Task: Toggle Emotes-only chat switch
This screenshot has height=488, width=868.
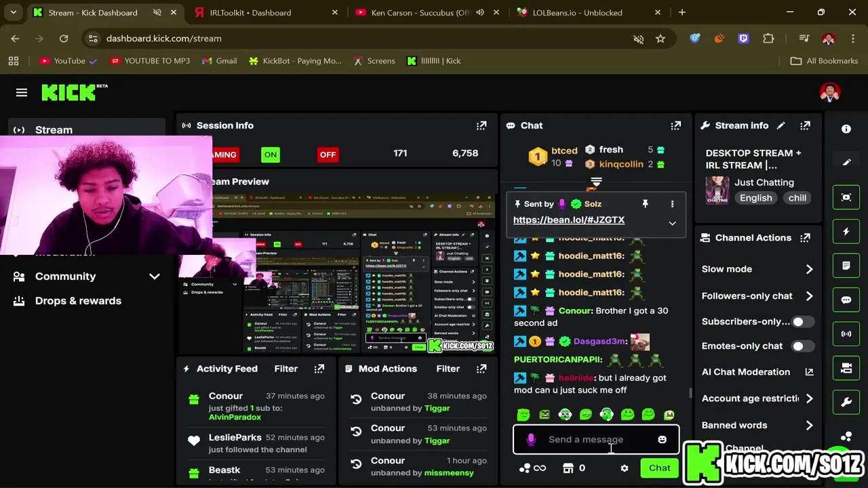Action: [x=803, y=346]
